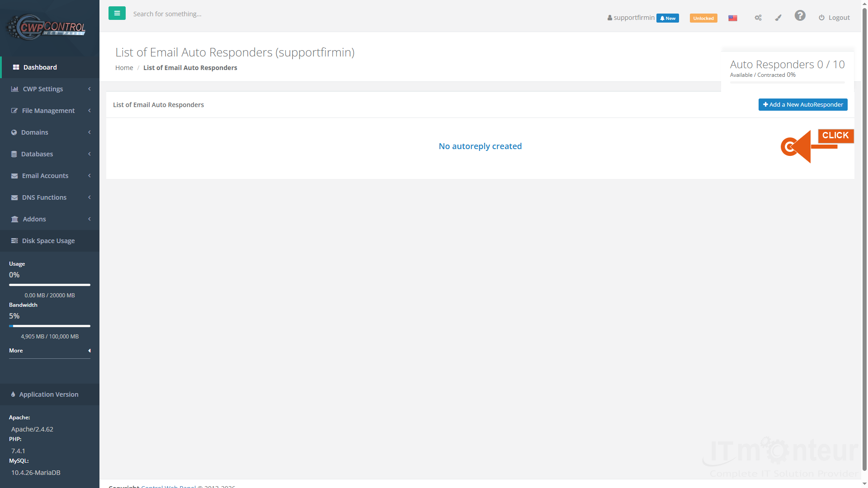The height and width of the screenshot is (488, 868).
Task: Click the 0.00 MB / 20000 MB value
Action: (x=50, y=296)
